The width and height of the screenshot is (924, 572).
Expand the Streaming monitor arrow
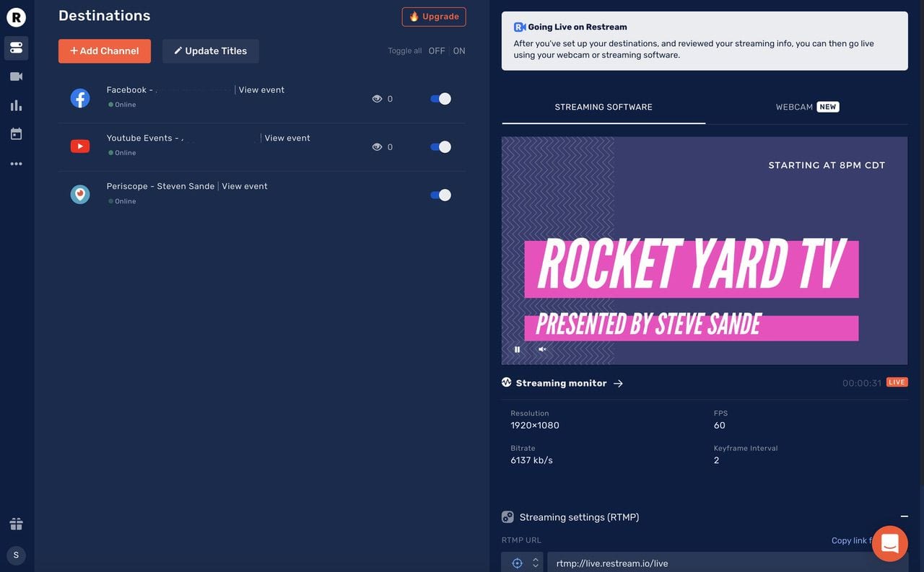(x=618, y=384)
